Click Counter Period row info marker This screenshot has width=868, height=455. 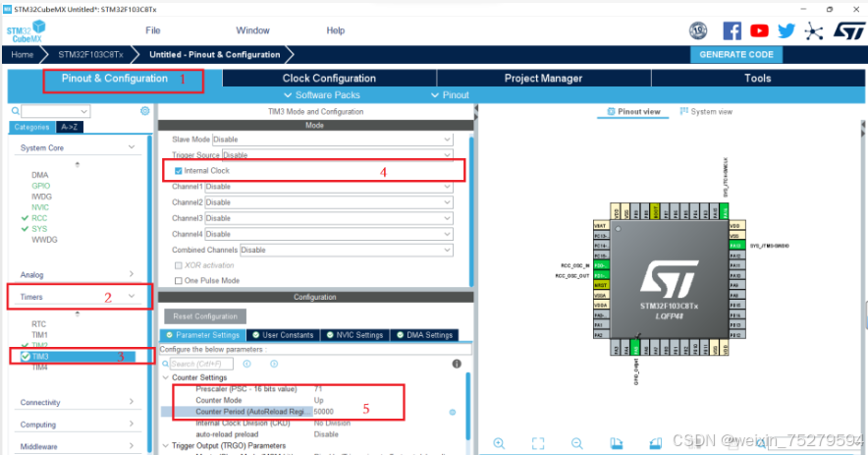[453, 412]
